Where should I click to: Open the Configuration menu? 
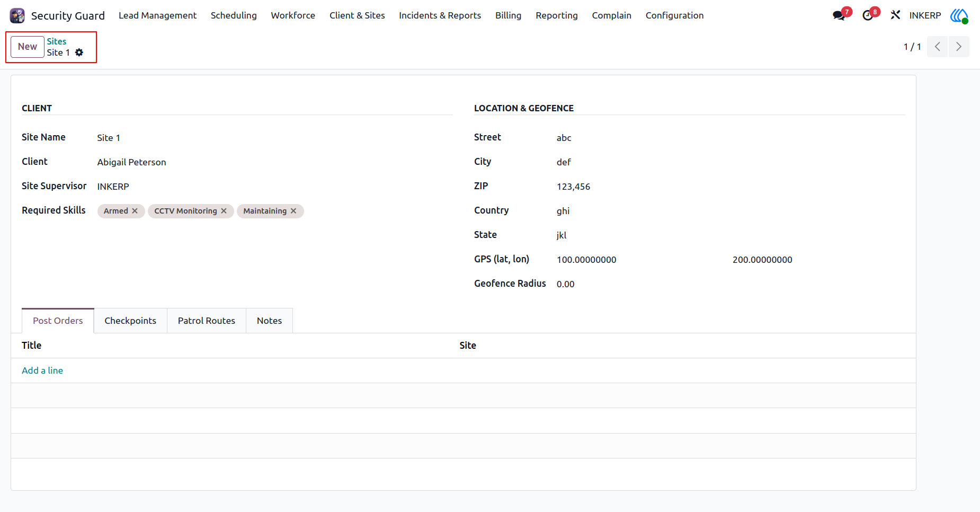tap(674, 15)
